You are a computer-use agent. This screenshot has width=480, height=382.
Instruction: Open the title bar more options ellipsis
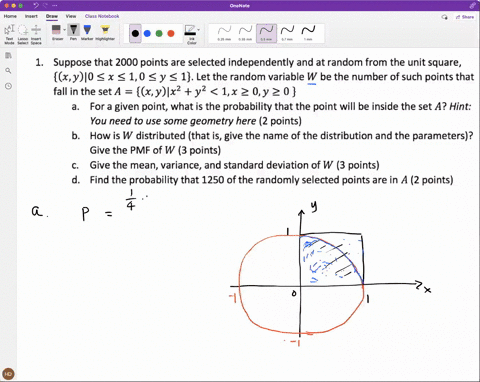[x=54, y=6]
